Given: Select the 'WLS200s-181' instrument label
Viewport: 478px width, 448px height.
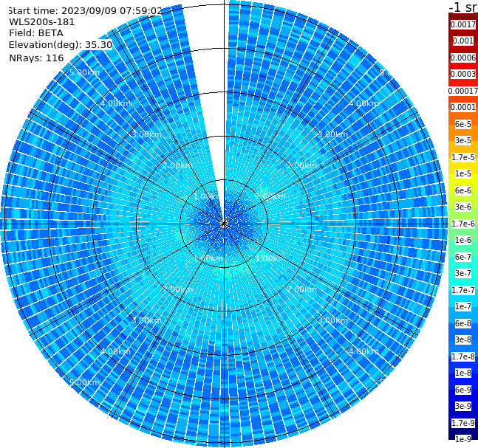Looking at the screenshot, I should [x=42, y=22].
